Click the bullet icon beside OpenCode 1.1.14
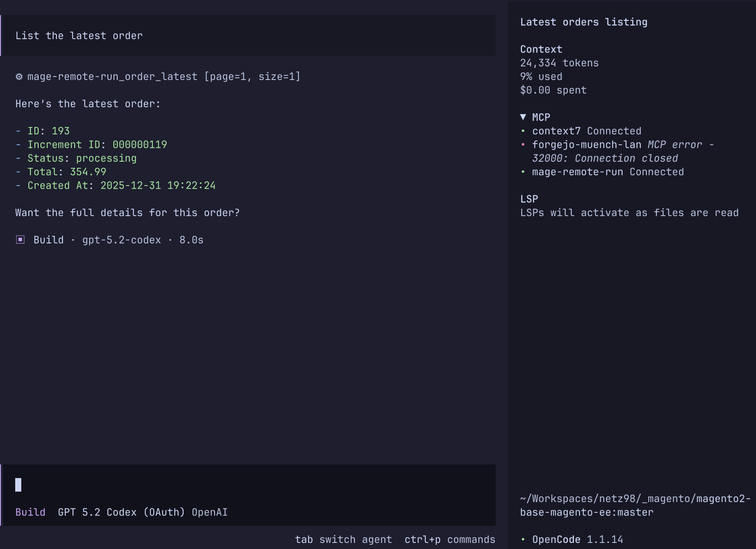 (524, 539)
